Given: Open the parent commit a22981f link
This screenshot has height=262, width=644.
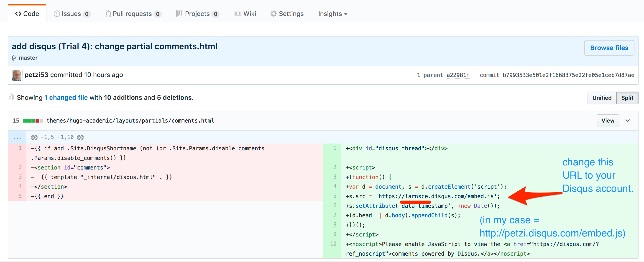Looking at the screenshot, I should pos(458,75).
